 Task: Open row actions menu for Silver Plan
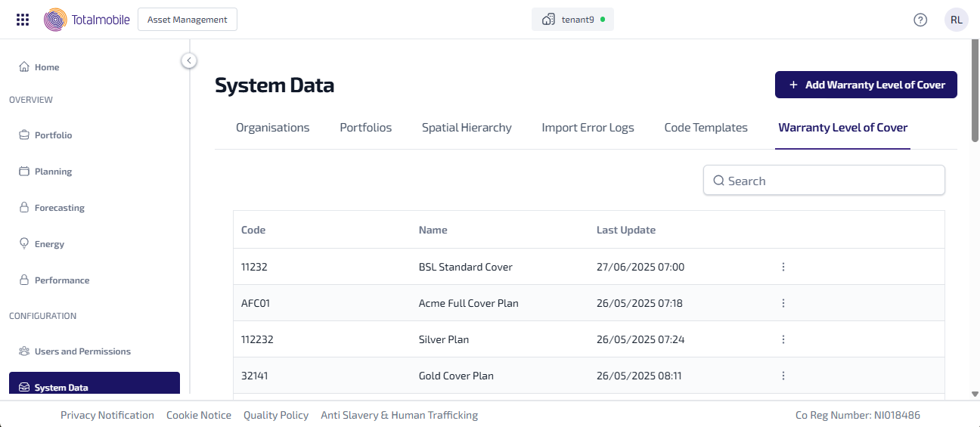[x=783, y=339]
